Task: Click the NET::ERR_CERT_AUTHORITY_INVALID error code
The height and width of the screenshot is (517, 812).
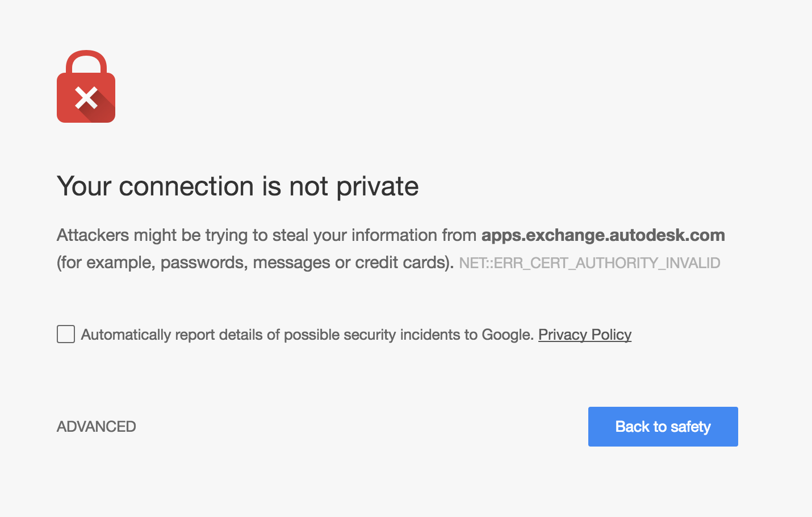Action: (x=589, y=263)
